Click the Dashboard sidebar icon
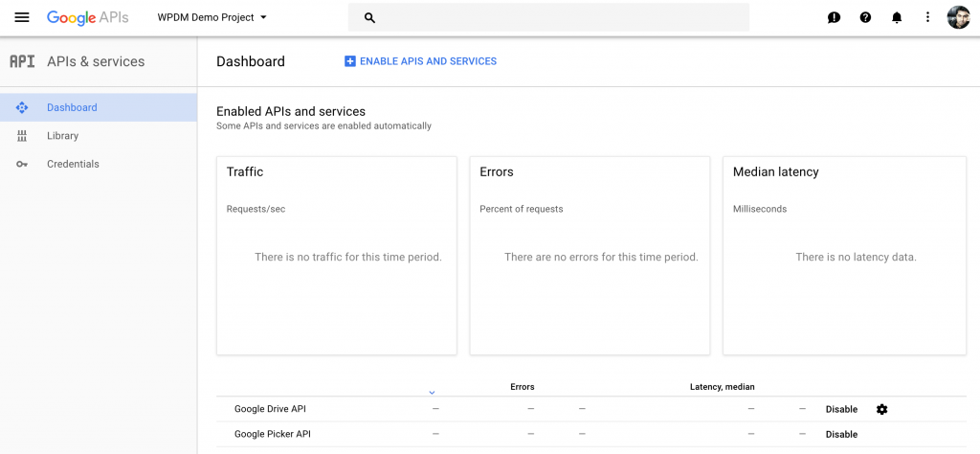 tap(22, 107)
